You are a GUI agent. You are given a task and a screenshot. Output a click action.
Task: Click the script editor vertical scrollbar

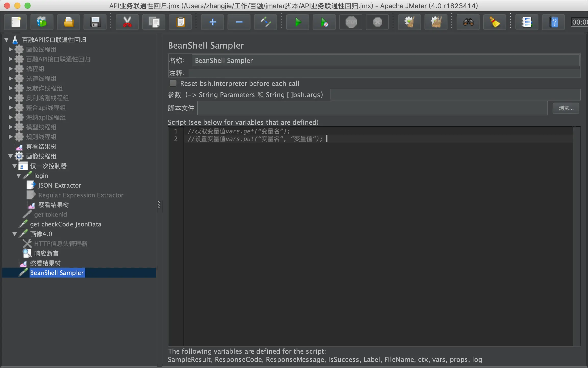[576, 236]
